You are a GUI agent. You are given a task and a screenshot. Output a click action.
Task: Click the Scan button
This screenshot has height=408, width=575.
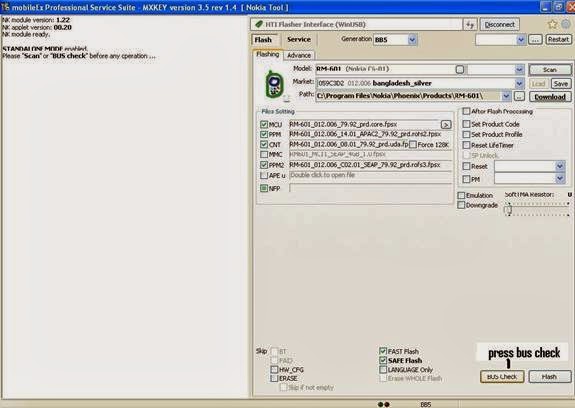click(x=550, y=70)
